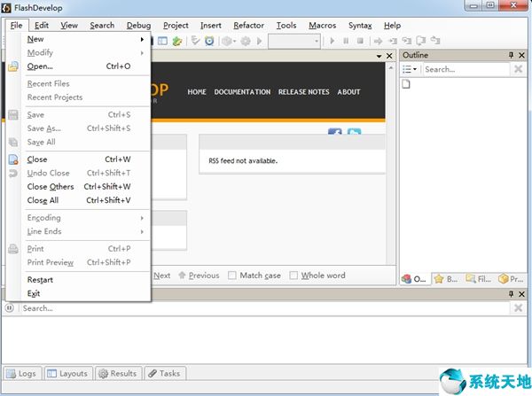Toggle the Match case checkbox

point(232,276)
